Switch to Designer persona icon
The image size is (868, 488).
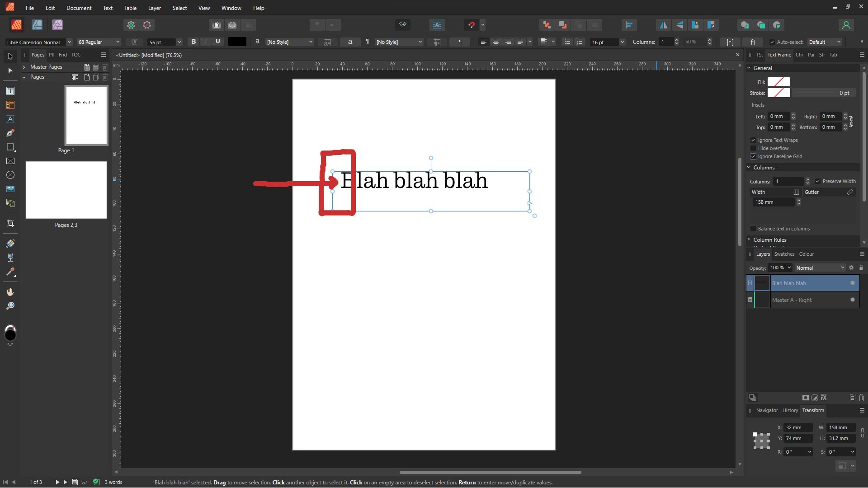37,25
